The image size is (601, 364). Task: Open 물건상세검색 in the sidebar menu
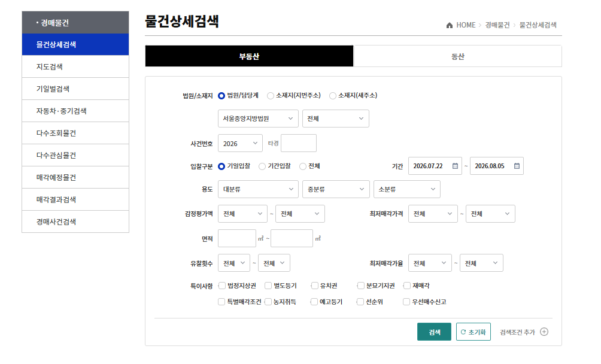(75, 44)
